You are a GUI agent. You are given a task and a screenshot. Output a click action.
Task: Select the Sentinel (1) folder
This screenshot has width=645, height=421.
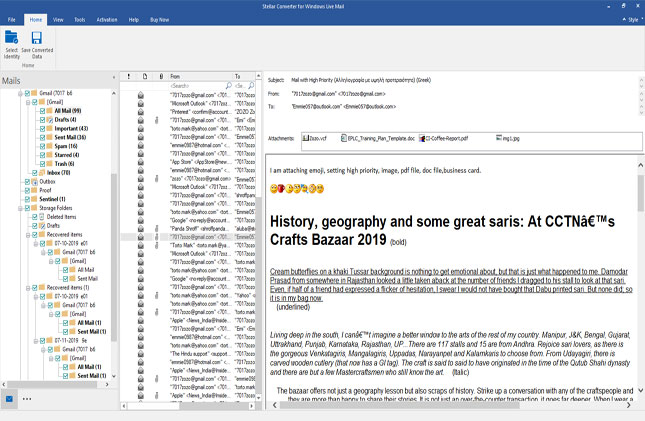click(x=52, y=199)
